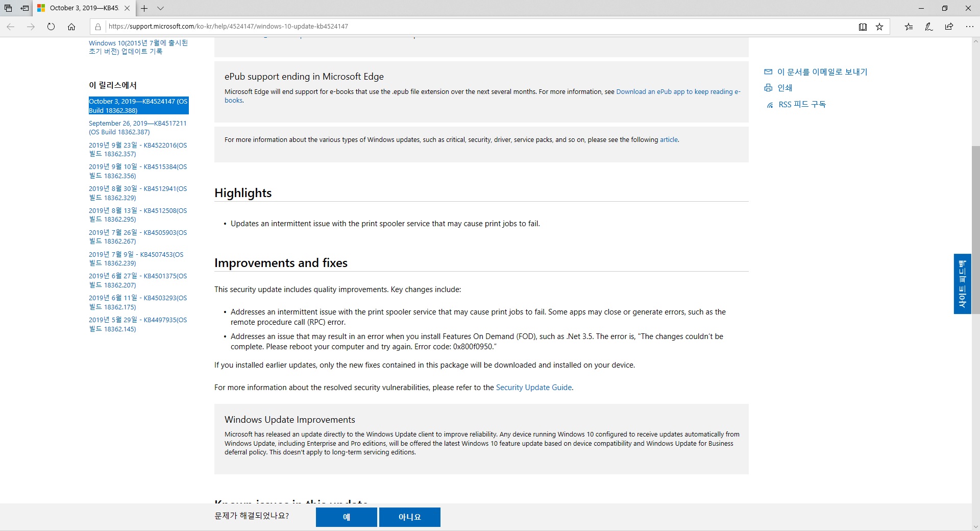Image resolution: width=980 pixels, height=531 pixels.
Task: Click the Highlights heading
Action: point(243,193)
